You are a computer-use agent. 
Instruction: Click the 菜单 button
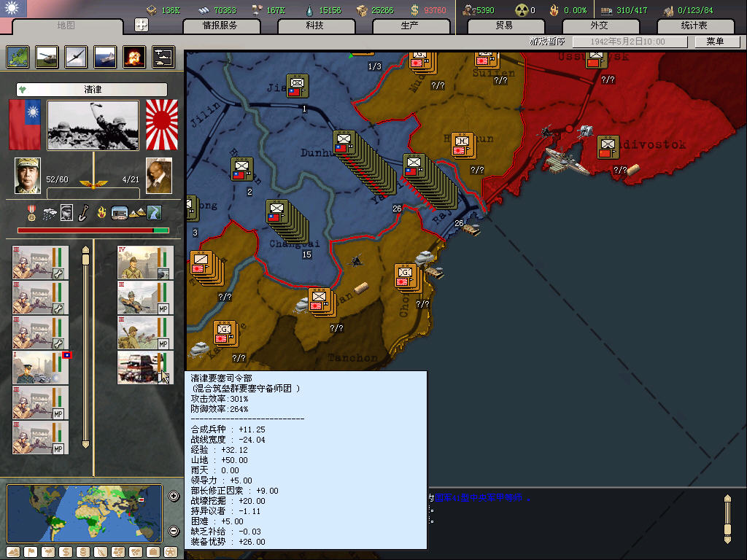click(x=714, y=42)
